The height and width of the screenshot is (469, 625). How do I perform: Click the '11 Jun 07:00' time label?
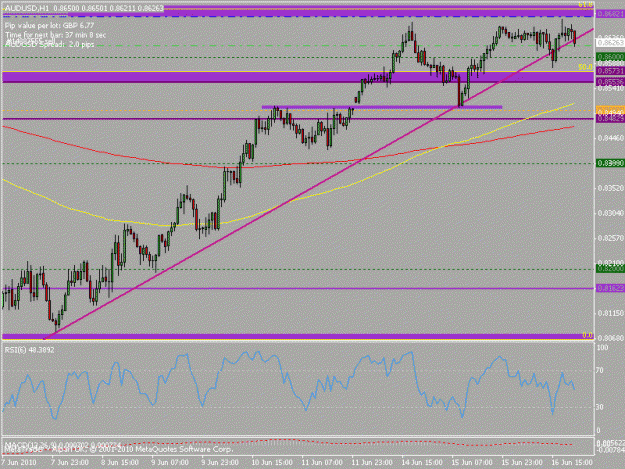(x=322, y=462)
